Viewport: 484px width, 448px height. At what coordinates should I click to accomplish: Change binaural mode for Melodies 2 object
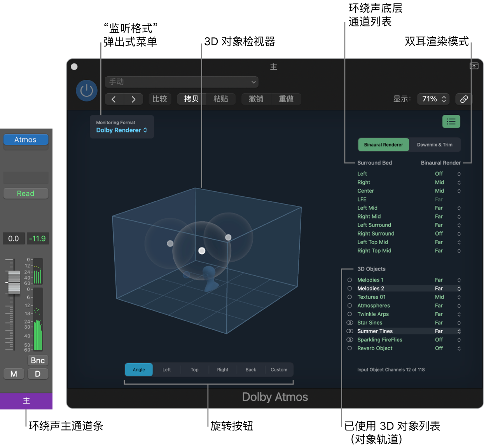click(x=447, y=289)
